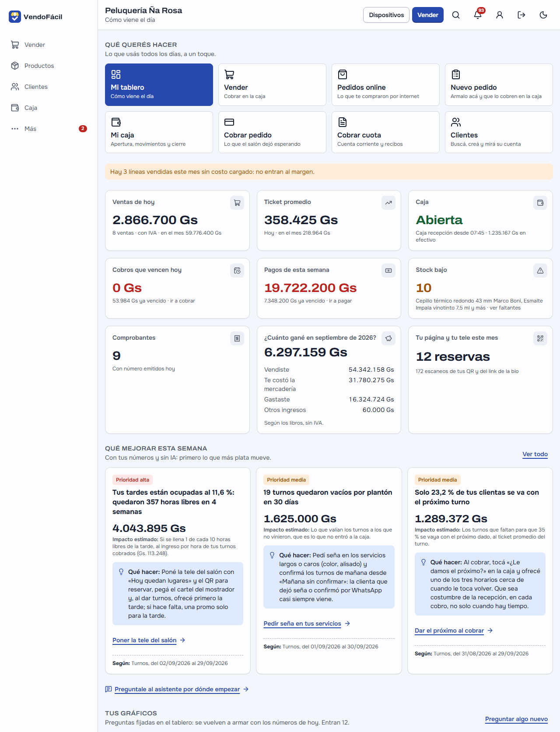
Task: Click 'Preguntar algo nuevo' link
Action: coord(516,719)
